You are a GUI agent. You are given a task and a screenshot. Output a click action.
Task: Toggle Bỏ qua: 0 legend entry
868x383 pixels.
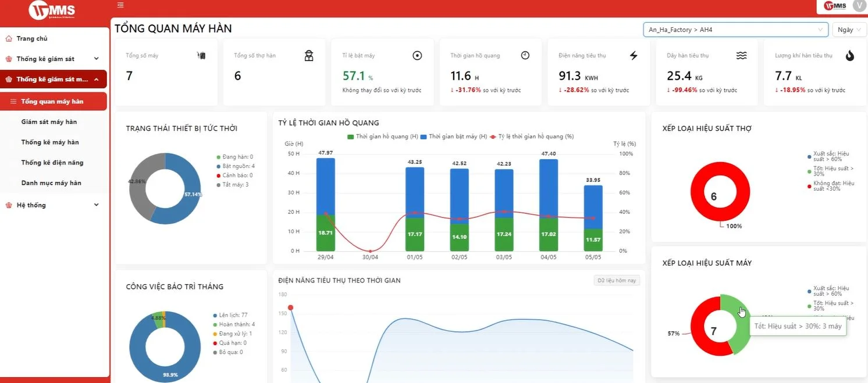point(227,352)
